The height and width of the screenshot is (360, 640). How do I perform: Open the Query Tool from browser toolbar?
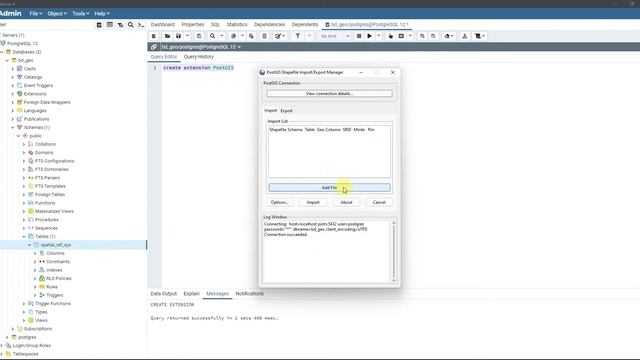click(x=99, y=25)
